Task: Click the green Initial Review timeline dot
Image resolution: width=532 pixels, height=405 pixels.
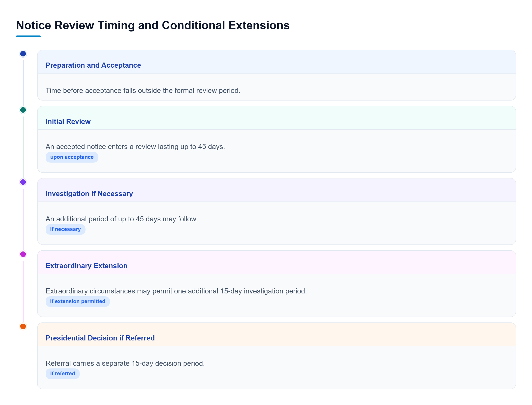Action: coord(23,110)
